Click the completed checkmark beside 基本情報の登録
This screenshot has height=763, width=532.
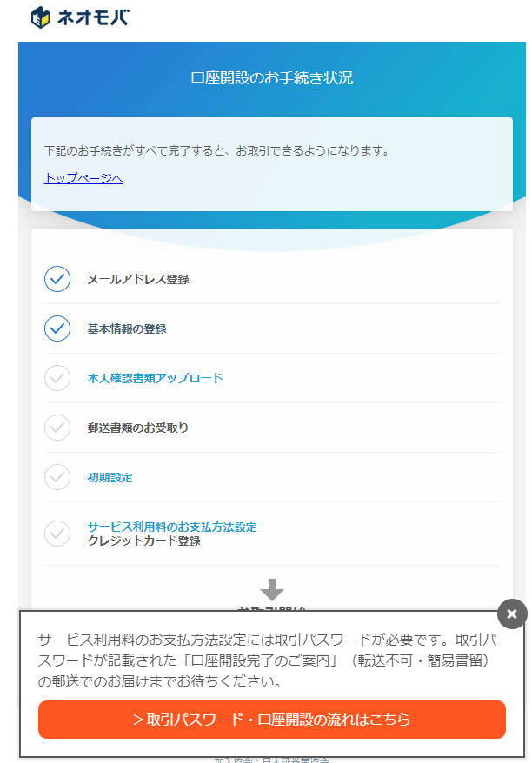tap(57, 329)
